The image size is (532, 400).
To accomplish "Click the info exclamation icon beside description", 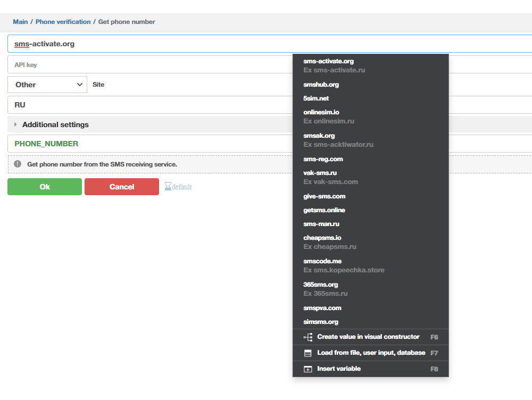I will pos(18,164).
